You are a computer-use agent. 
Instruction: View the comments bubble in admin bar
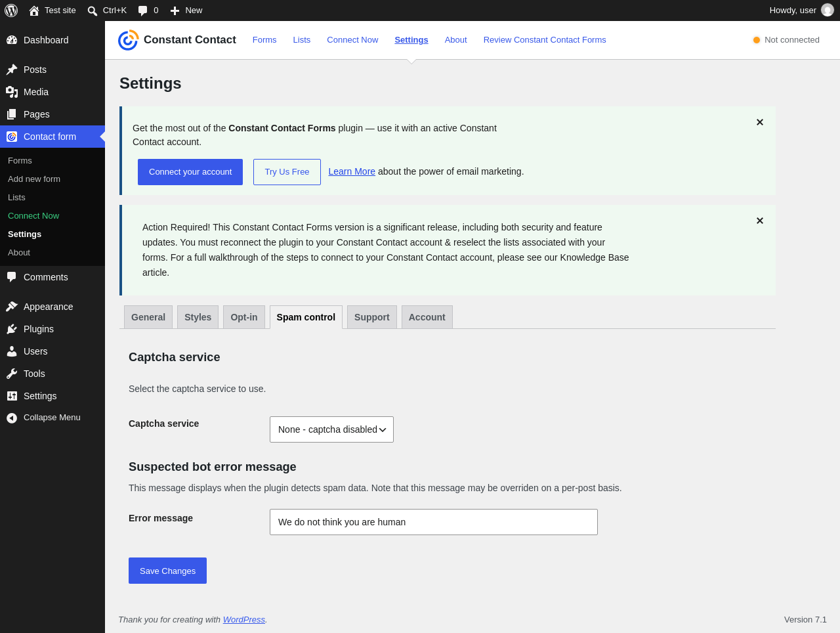point(142,11)
